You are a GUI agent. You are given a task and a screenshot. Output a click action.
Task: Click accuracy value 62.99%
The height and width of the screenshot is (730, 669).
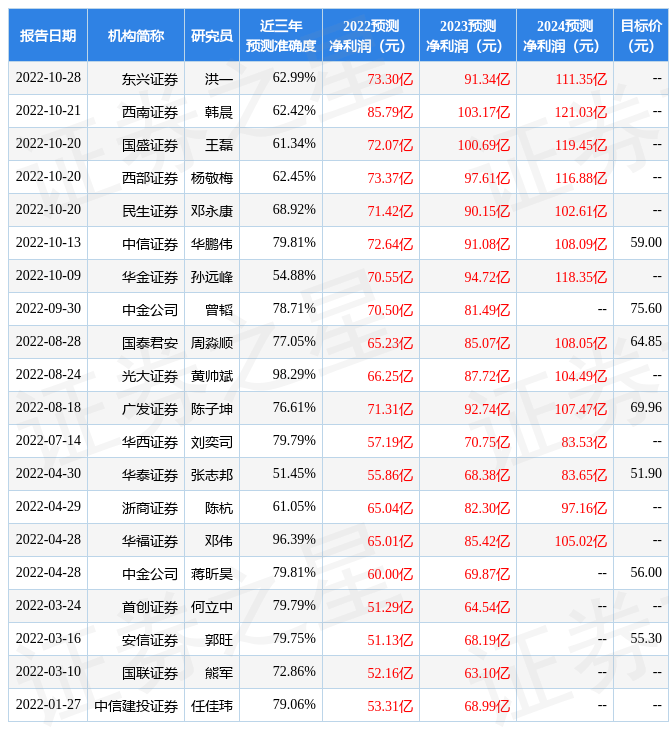294,78
